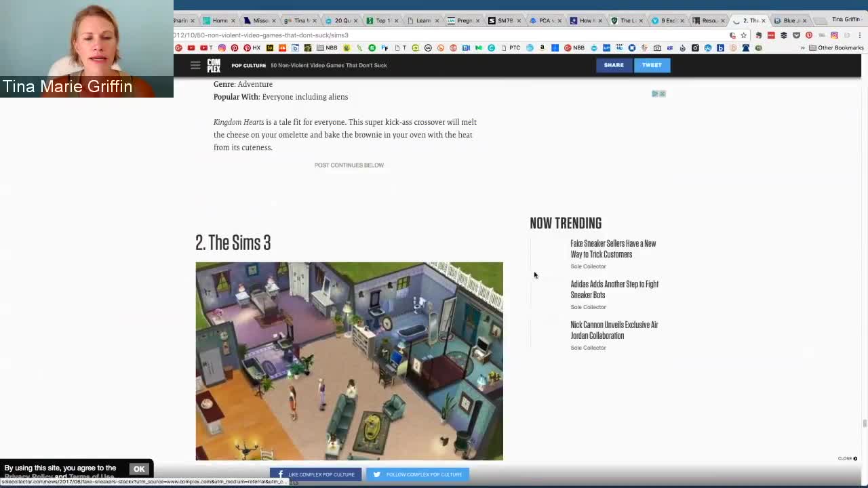Open the first NBB bookmarks folder

pos(327,47)
